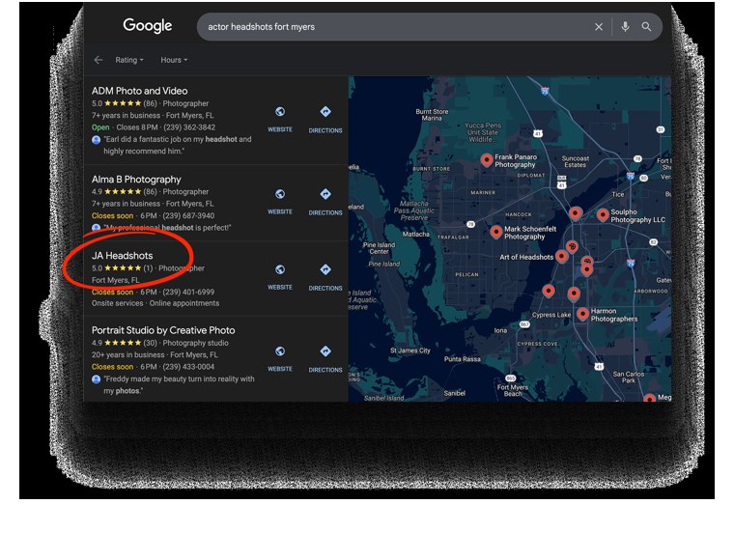Get directions to Portrait Studio by Creative Photo
The image size is (734, 560).
(325, 359)
